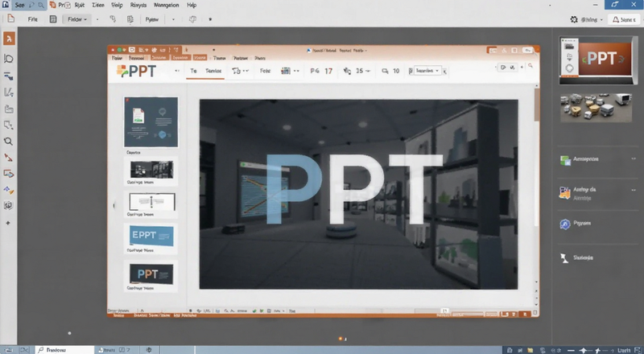
Task: Click the blue speech arrow icon in sidebar
Action: coord(9,174)
